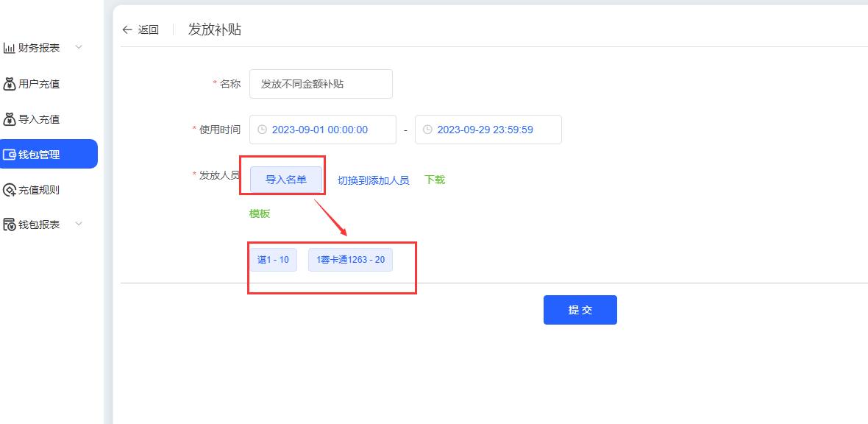
Task: Click the green 模板 link
Action: [x=260, y=213]
